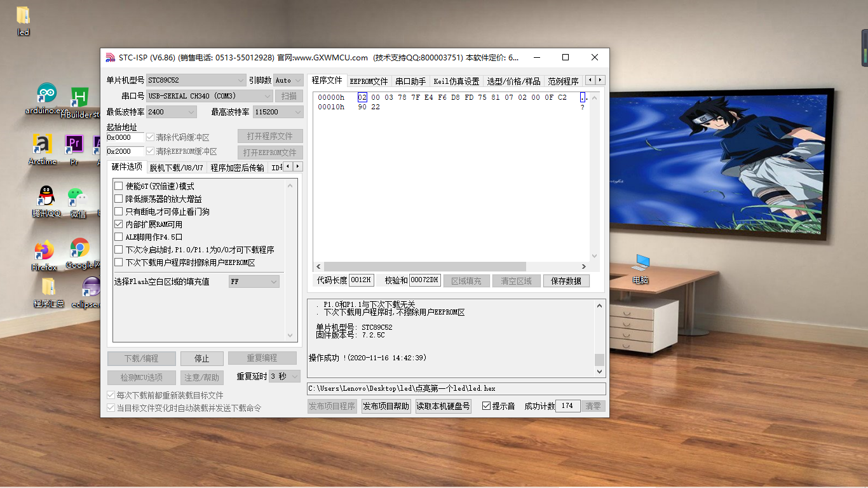Viewport: 868px width, 488px height.
Task: Launch the 腾讯QQ desktop shortcut
Action: click(46, 201)
